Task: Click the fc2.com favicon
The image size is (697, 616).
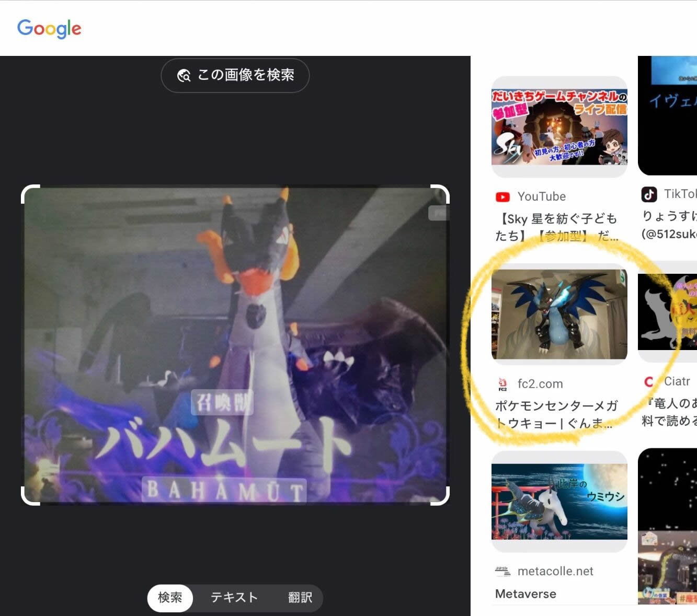Action: pyautogui.click(x=502, y=384)
